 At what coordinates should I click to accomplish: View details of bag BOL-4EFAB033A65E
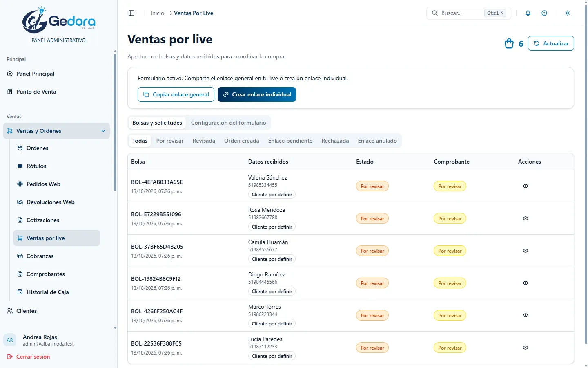[x=526, y=186]
